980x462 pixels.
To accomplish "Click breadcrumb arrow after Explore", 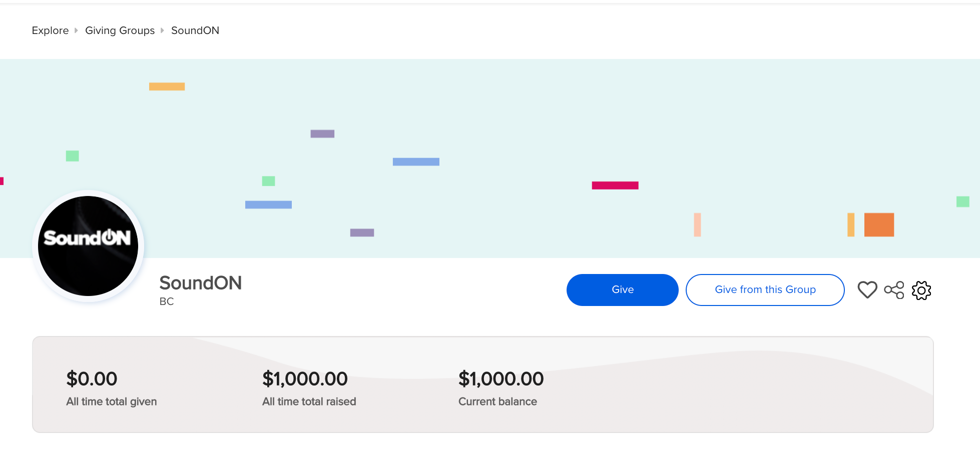I will click(77, 30).
